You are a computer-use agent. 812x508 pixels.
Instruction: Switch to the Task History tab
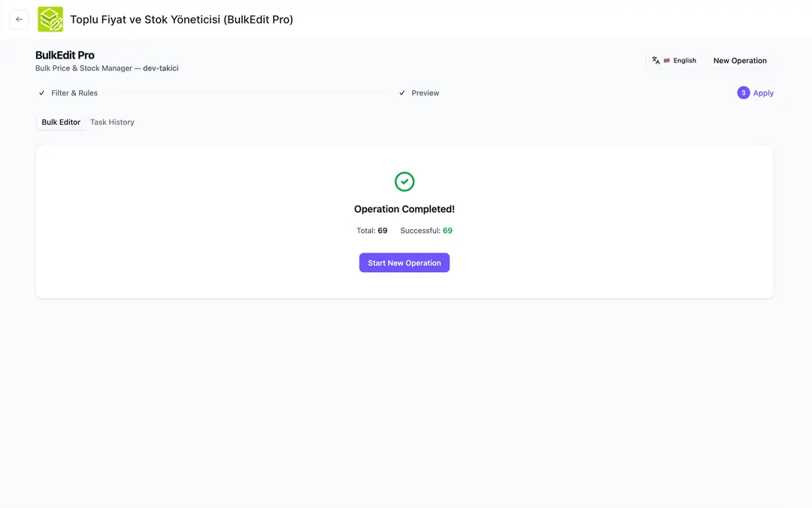click(x=112, y=122)
